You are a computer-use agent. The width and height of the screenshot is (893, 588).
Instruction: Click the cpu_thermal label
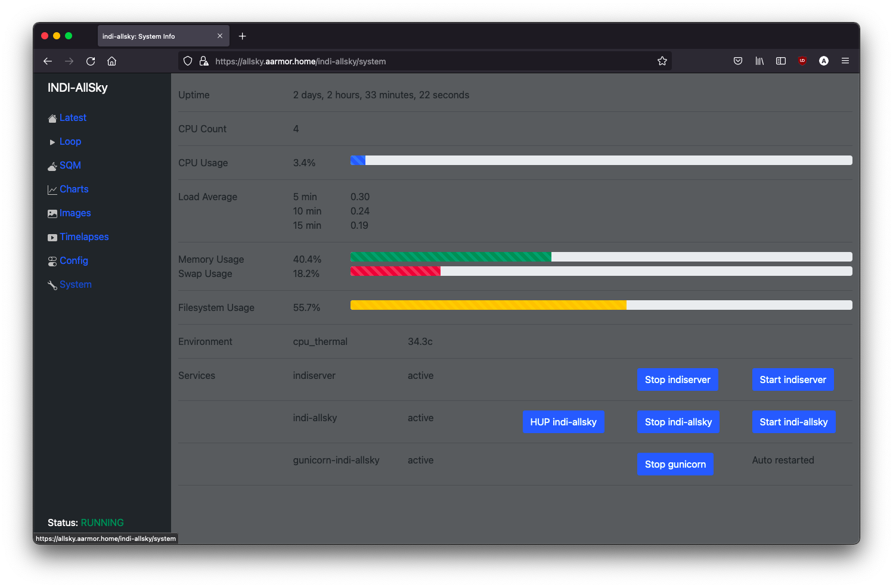[x=320, y=341]
